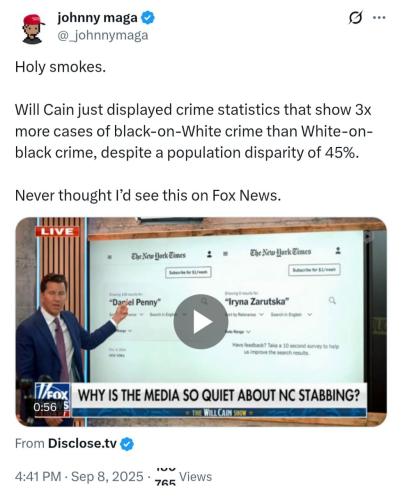Screen dimensions: 402x500
Task: Click the "Daniel Penny" search text in video
Action: tap(135, 302)
